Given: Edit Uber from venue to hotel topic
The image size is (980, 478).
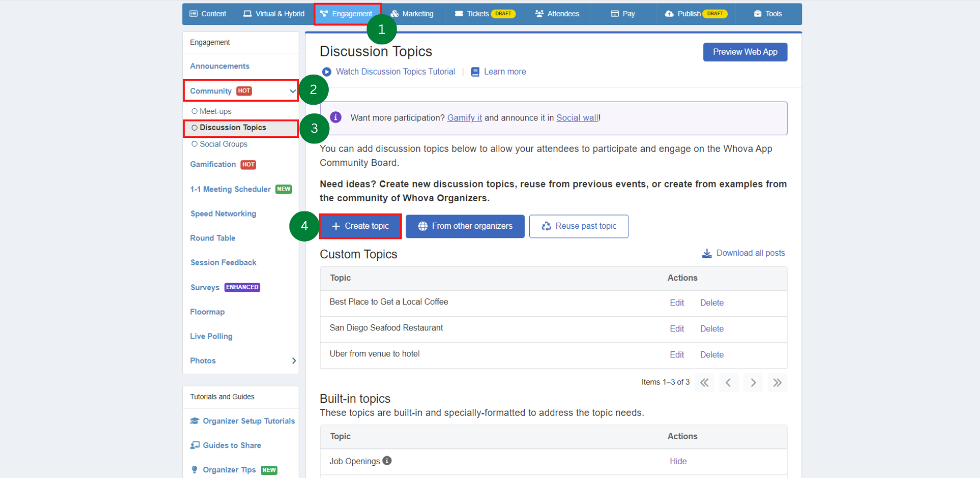Looking at the screenshot, I should pyautogui.click(x=677, y=355).
